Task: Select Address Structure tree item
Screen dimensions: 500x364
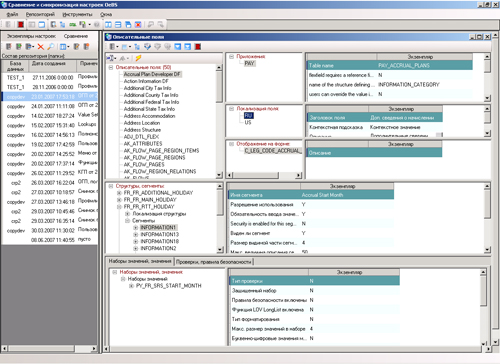Action: coord(142,130)
